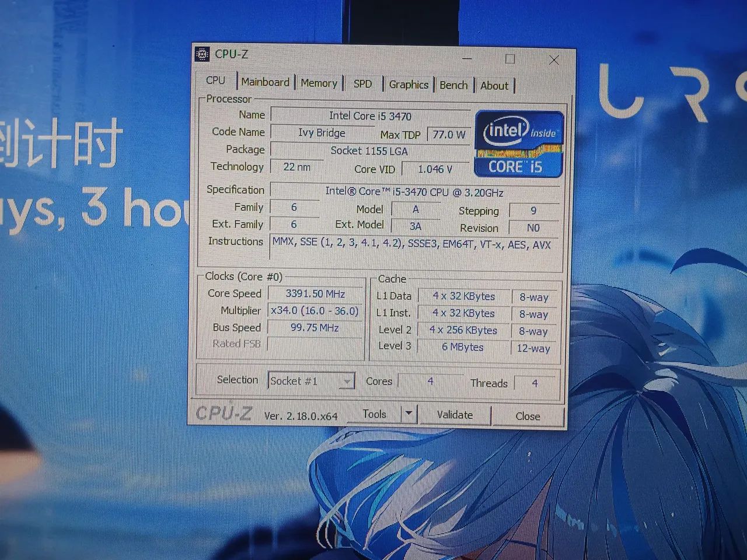Click the Stepping value '9'
The height and width of the screenshot is (560, 747).
click(533, 211)
